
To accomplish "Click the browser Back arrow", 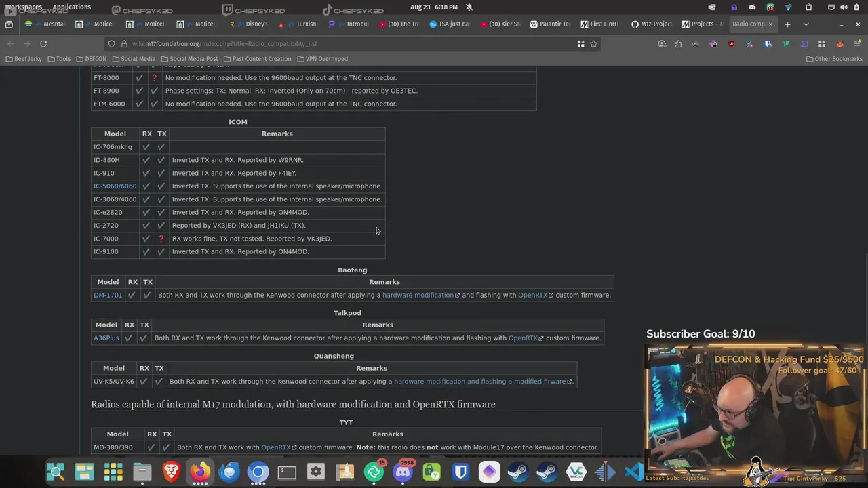I will tap(11, 43).
